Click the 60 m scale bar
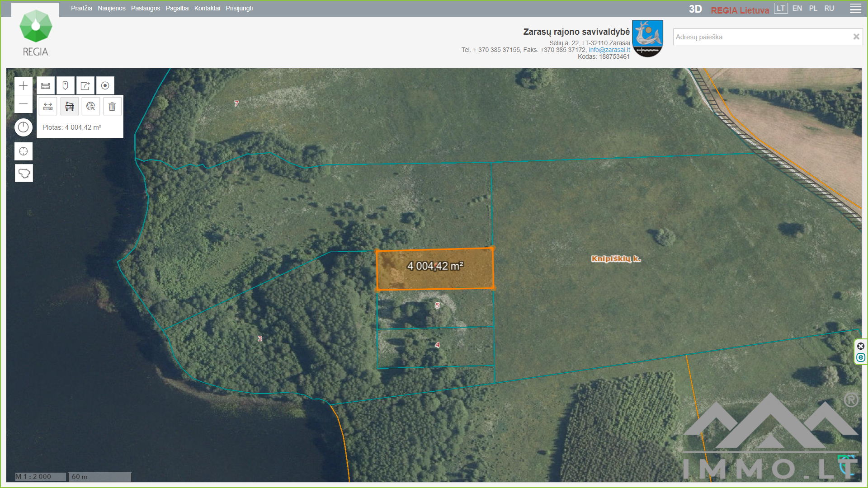Screen dimensions: 868x488 point(100,477)
